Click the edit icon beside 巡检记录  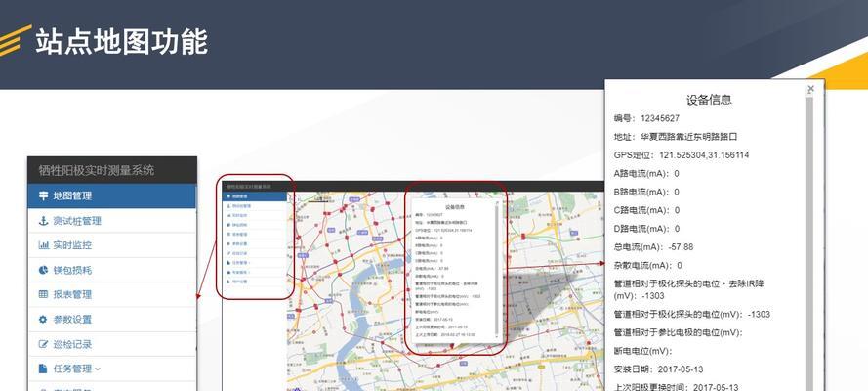coord(43,344)
